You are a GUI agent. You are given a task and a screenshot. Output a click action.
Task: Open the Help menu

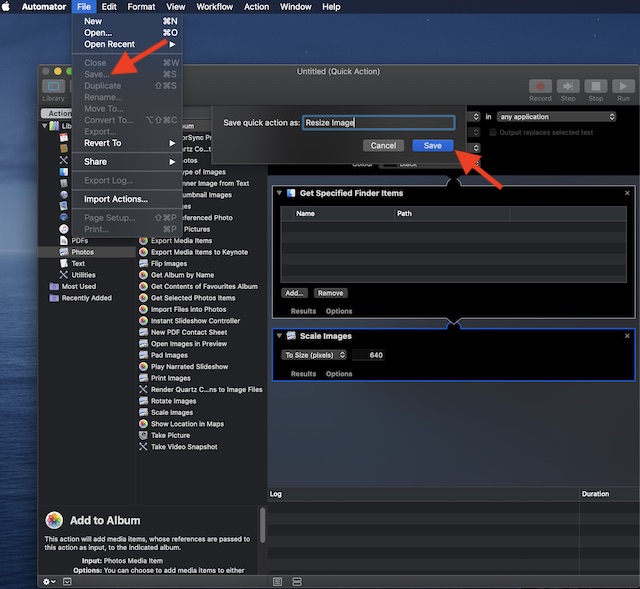point(331,7)
